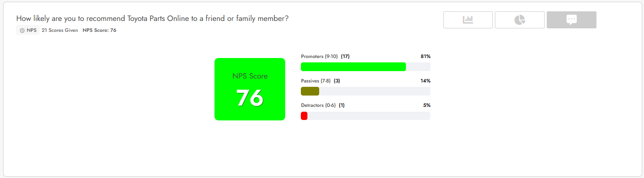Click the large 76 score number
644x178 pixels.
point(250,98)
